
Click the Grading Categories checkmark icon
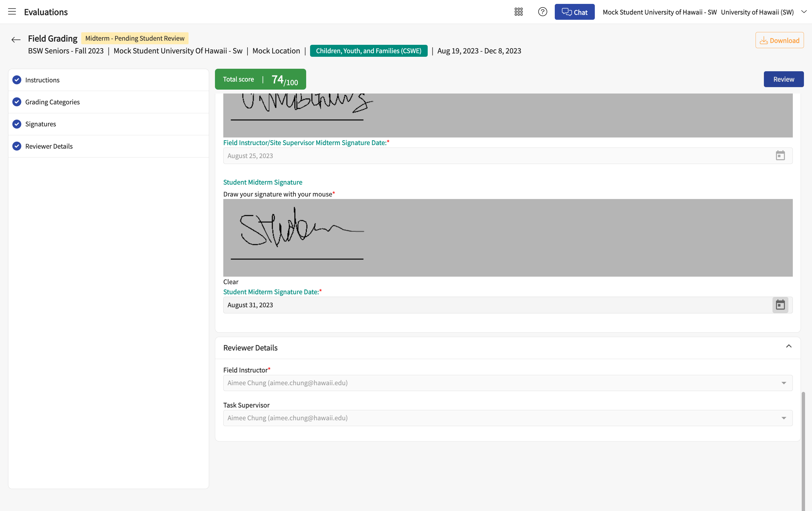(17, 102)
